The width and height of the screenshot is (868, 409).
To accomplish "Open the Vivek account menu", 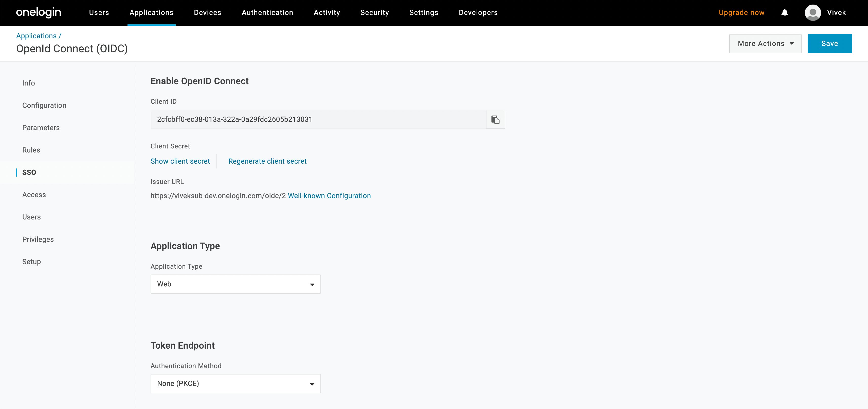I will click(836, 13).
